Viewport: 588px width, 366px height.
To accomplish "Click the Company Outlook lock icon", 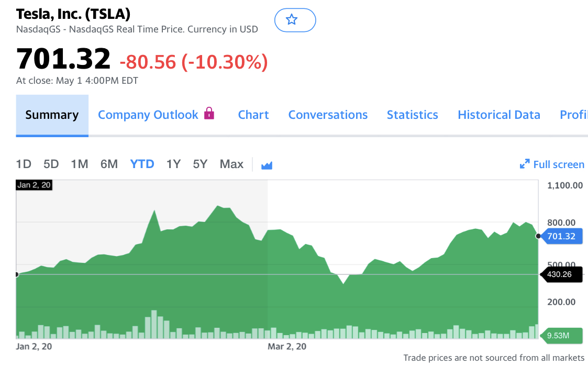I will pyautogui.click(x=209, y=113).
